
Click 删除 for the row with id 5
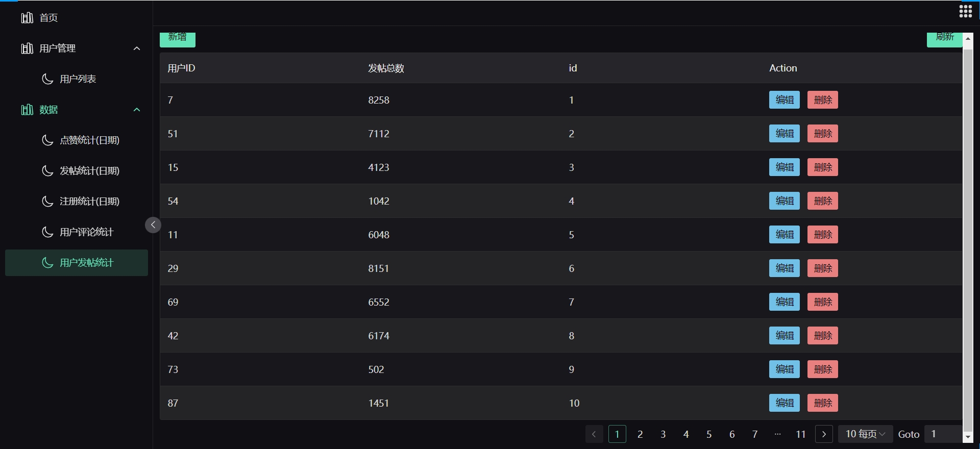823,235
